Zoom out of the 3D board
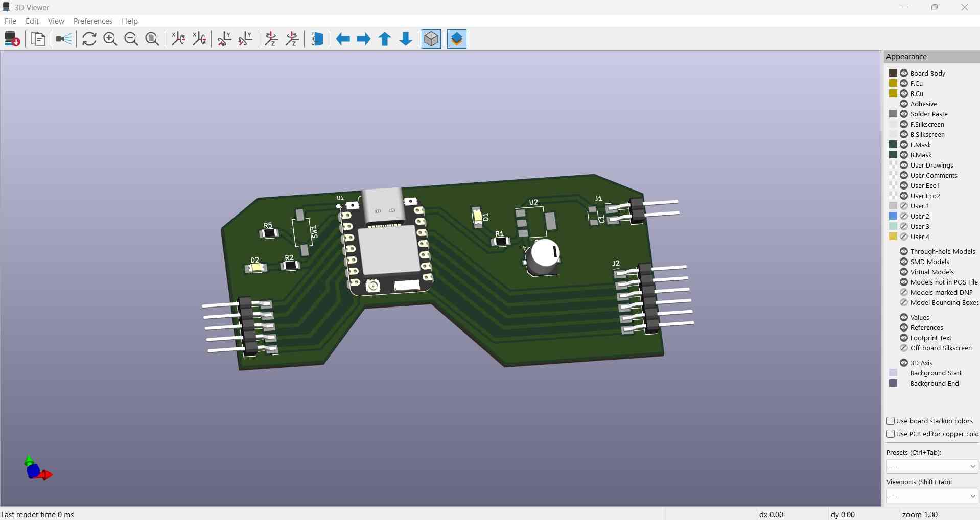 click(x=131, y=39)
